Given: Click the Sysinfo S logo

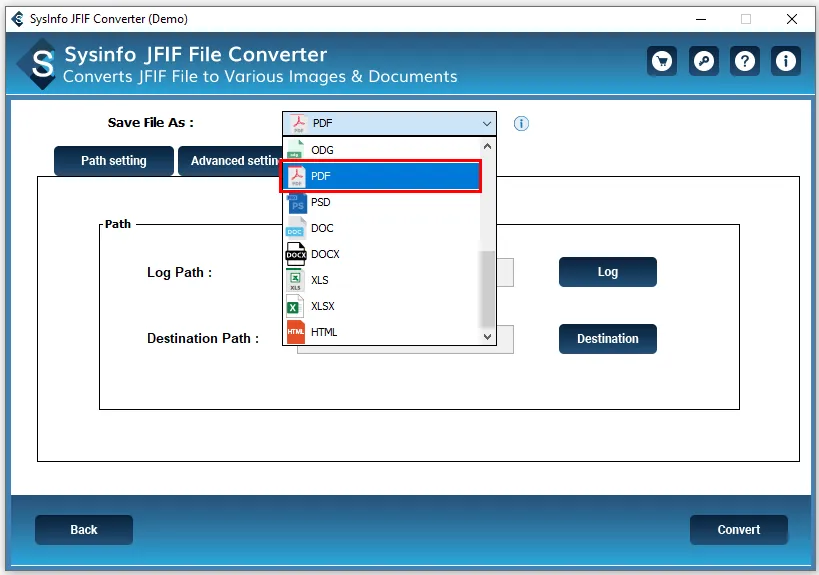Looking at the screenshot, I should coord(38,64).
